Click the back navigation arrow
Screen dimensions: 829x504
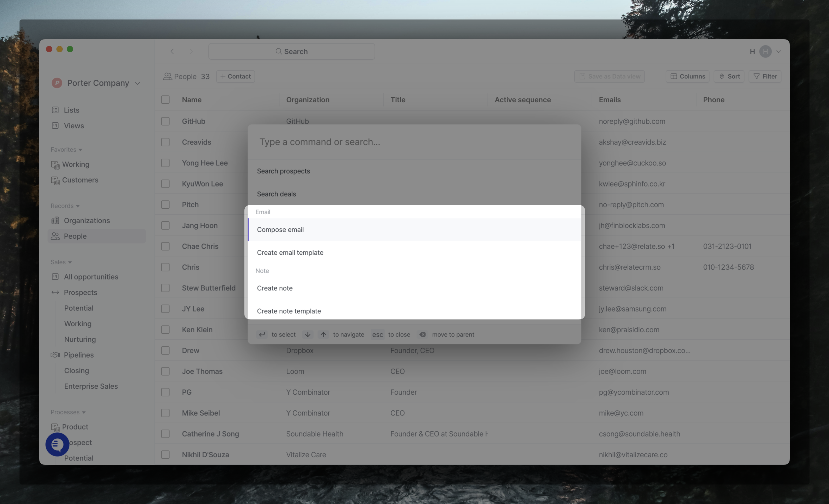[172, 52]
